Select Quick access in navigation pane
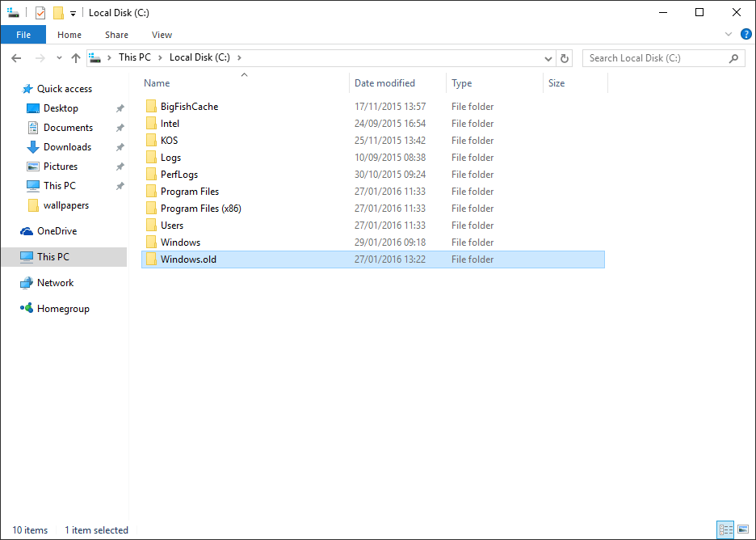This screenshot has width=756, height=540. tap(64, 89)
